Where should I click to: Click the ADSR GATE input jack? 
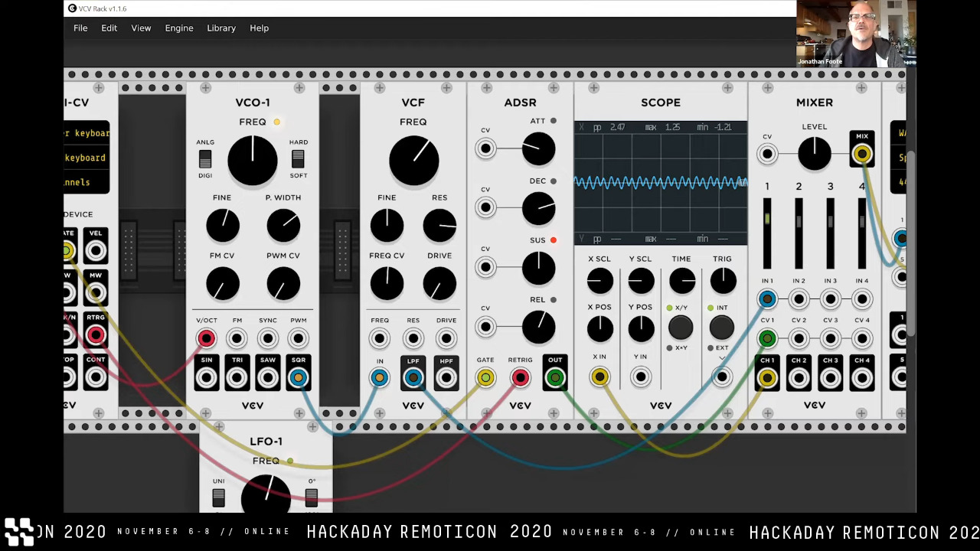[x=485, y=377]
